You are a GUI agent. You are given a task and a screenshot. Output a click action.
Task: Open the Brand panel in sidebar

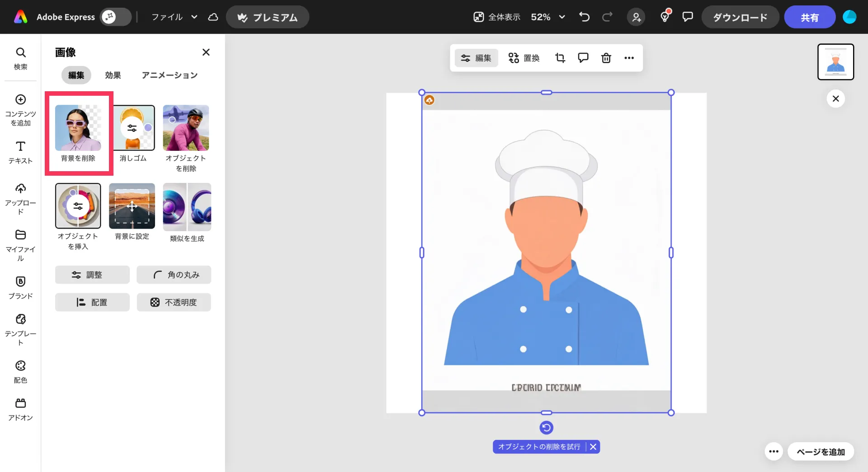(x=20, y=287)
